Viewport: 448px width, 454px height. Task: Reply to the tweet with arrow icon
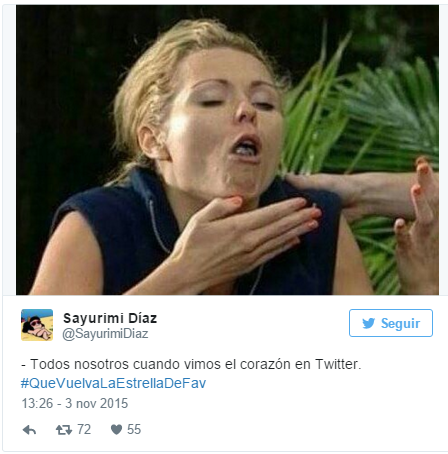click(29, 430)
